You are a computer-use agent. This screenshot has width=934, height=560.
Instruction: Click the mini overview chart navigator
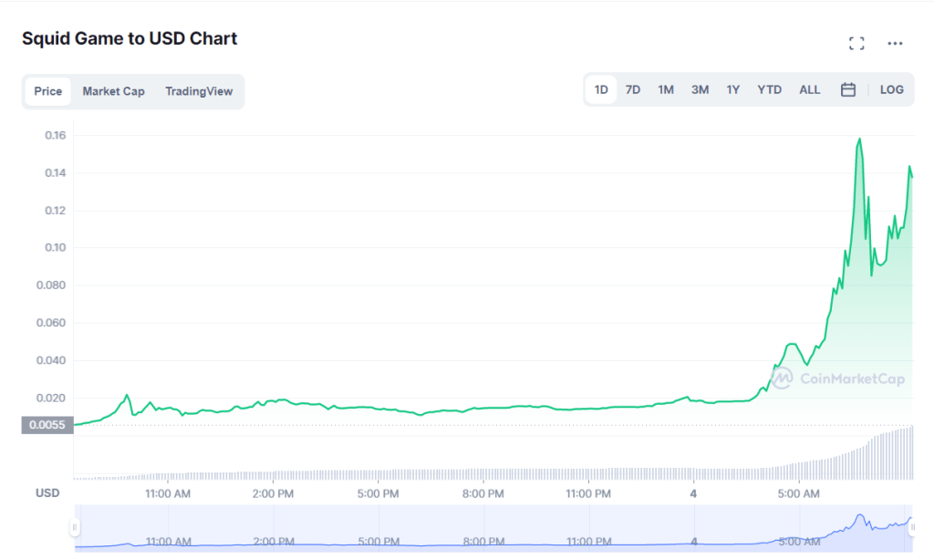click(x=493, y=528)
